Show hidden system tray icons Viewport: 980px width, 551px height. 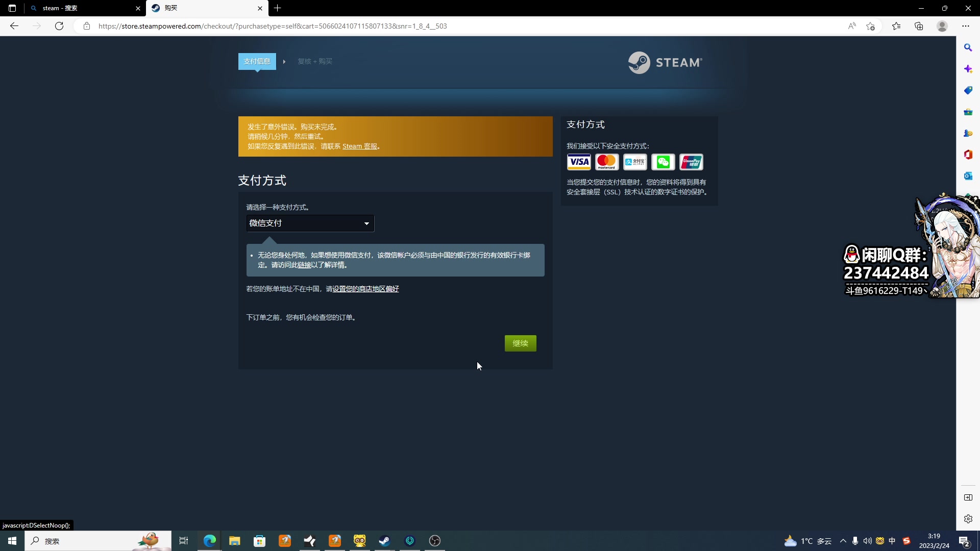click(x=843, y=541)
